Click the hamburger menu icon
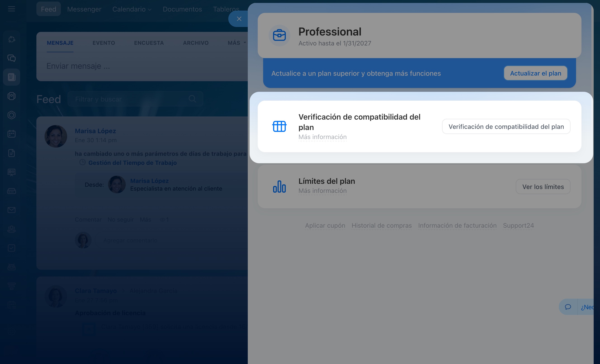 11,9
